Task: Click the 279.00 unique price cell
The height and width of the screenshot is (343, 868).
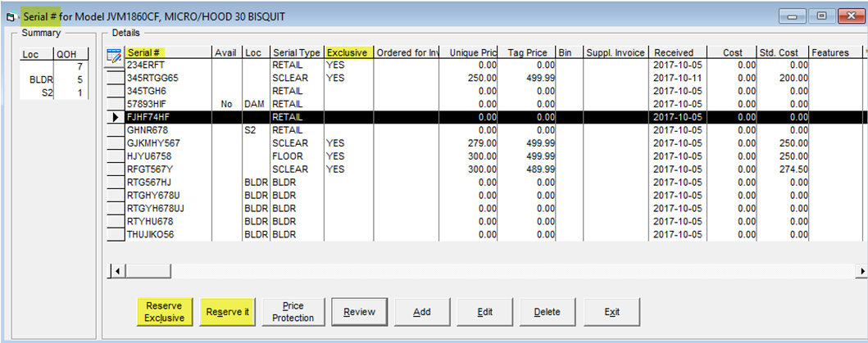Action: [x=470, y=143]
